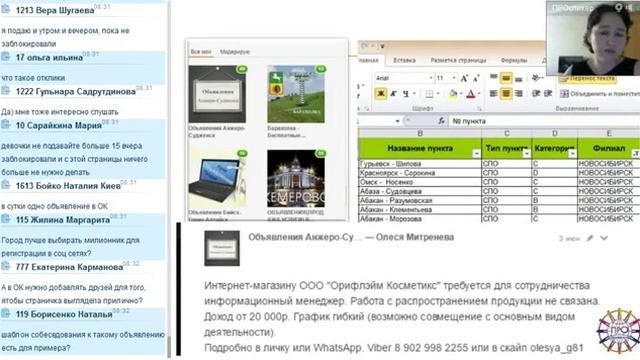Image resolution: width=640 pixels, height=360 pixels.
Task: Toggle Underline formatting in Excel ribbon
Action: [405, 93]
